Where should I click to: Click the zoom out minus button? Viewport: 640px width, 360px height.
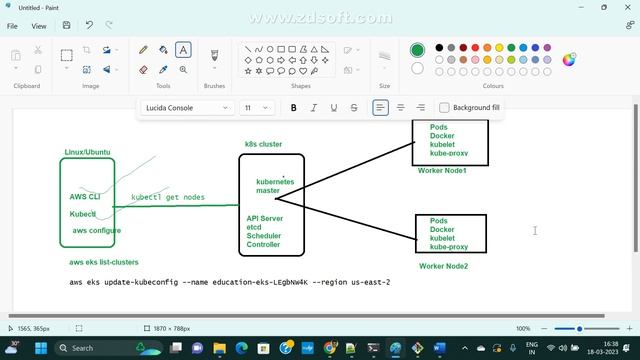click(544, 329)
